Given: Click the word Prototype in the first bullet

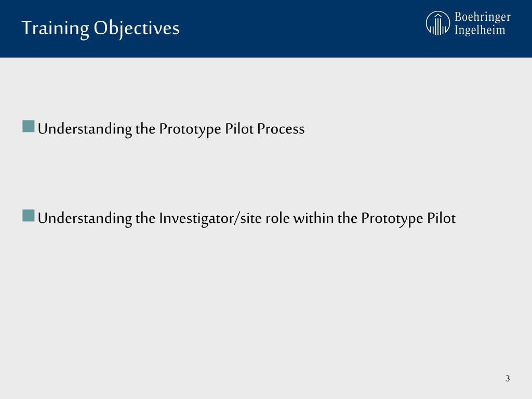Looking at the screenshot, I should click(190, 129).
